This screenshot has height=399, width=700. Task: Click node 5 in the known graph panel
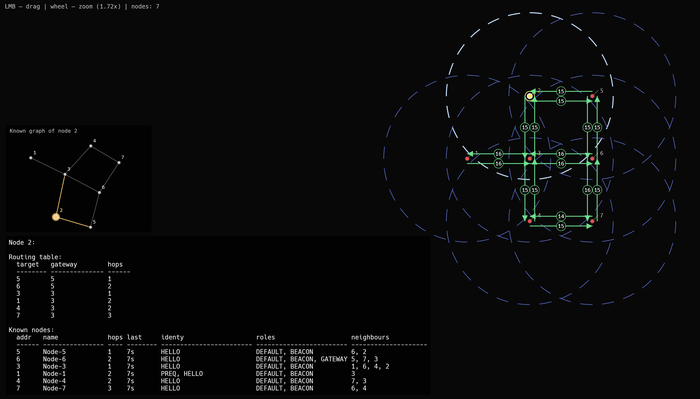90,227
